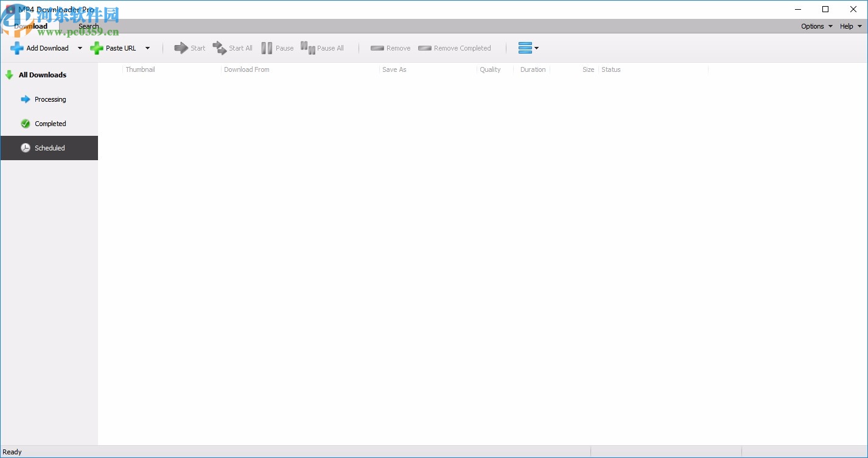Select the Scheduled category in the sidebar

[49, 148]
